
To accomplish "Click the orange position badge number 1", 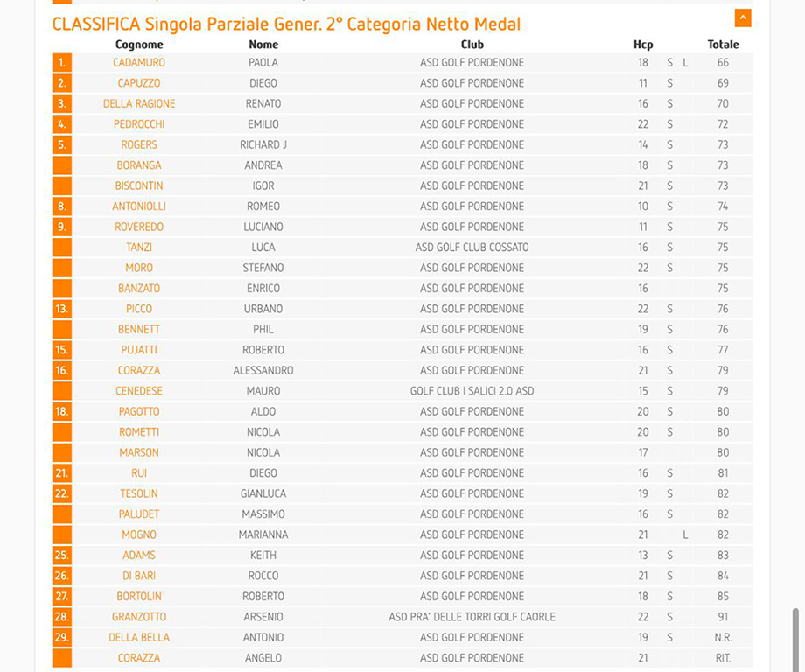I will point(62,63).
